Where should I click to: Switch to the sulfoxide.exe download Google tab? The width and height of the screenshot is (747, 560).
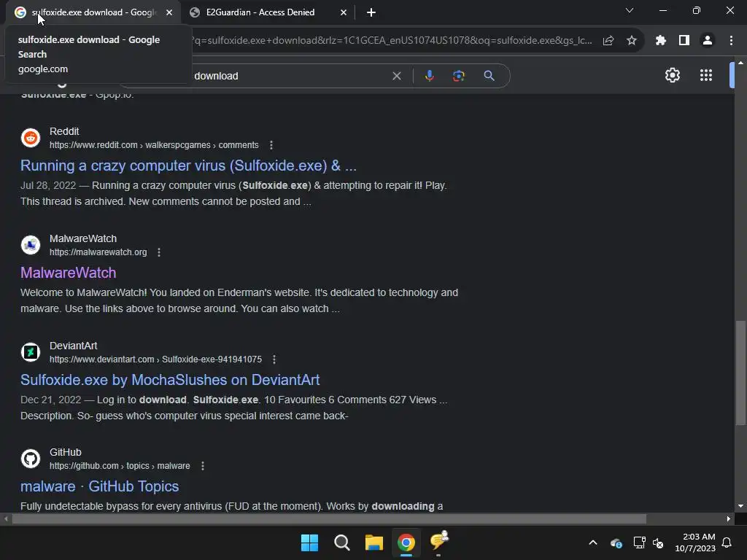coord(93,12)
